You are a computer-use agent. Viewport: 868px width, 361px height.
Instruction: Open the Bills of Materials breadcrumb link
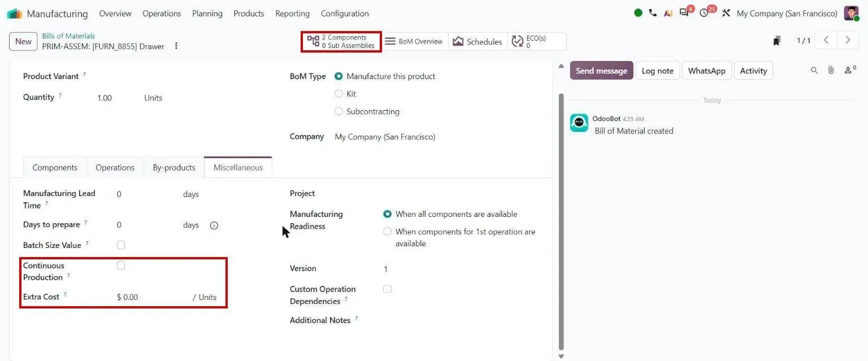[68, 36]
